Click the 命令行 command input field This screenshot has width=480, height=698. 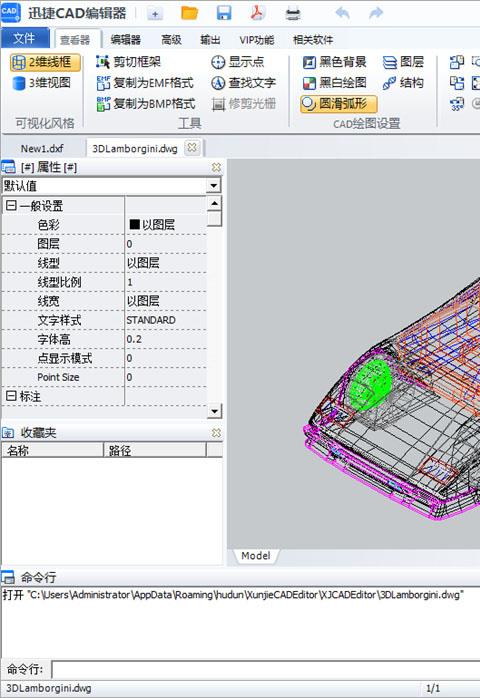[266, 669]
